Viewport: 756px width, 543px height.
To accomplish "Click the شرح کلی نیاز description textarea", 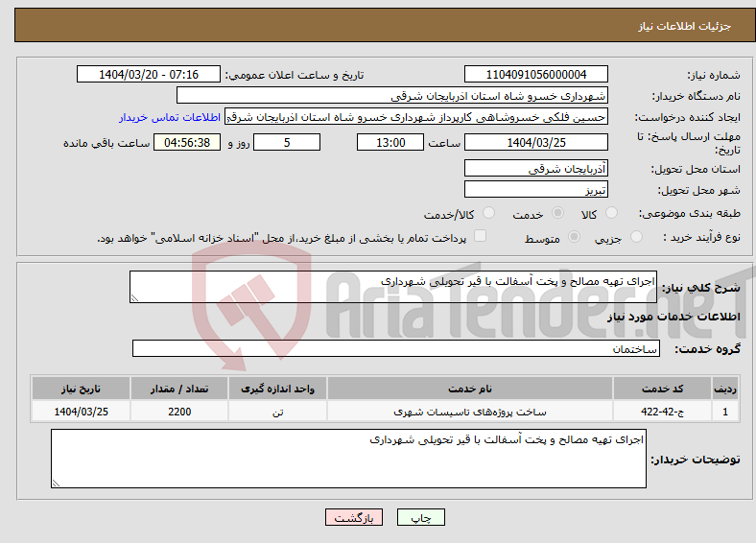I will click(393, 287).
